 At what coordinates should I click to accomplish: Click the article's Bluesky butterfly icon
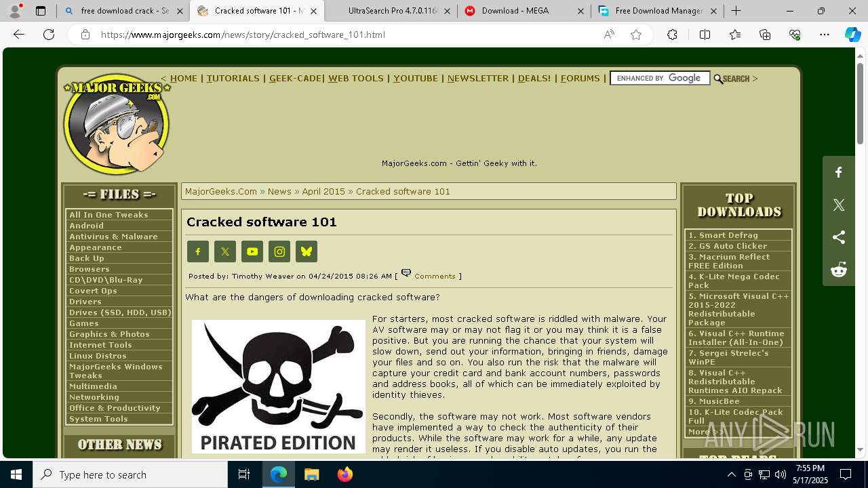(x=307, y=251)
